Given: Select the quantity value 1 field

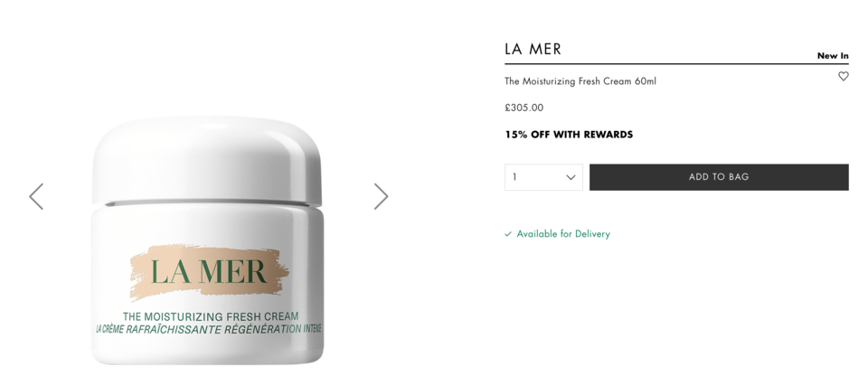Looking at the screenshot, I should [x=543, y=177].
